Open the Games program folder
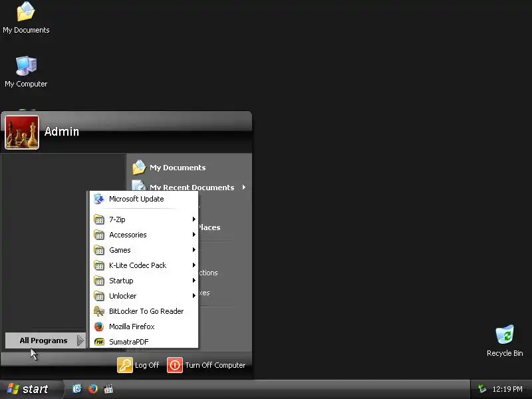 tap(144, 250)
